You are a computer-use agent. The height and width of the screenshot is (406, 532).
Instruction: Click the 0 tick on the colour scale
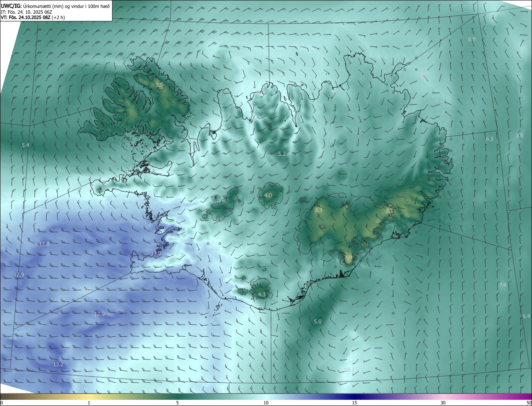2,403
